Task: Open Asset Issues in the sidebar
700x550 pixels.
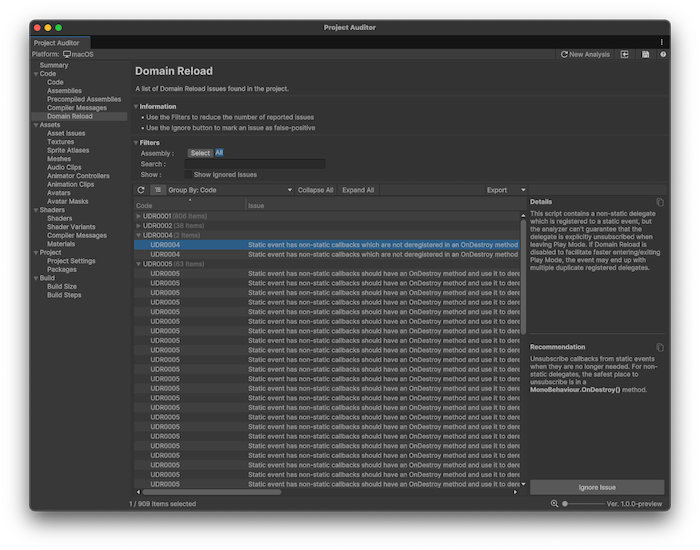Action: [x=66, y=133]
